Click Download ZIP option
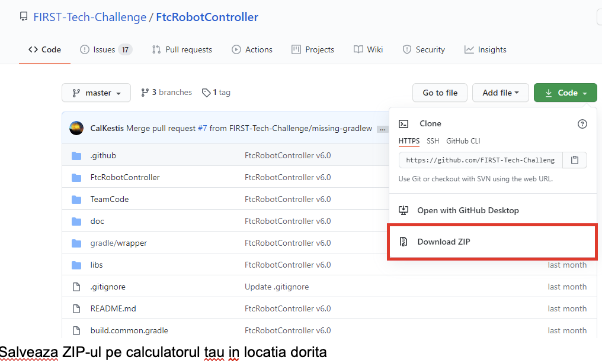This screenshot has height=364, width=603. click(x=492, y=242)
